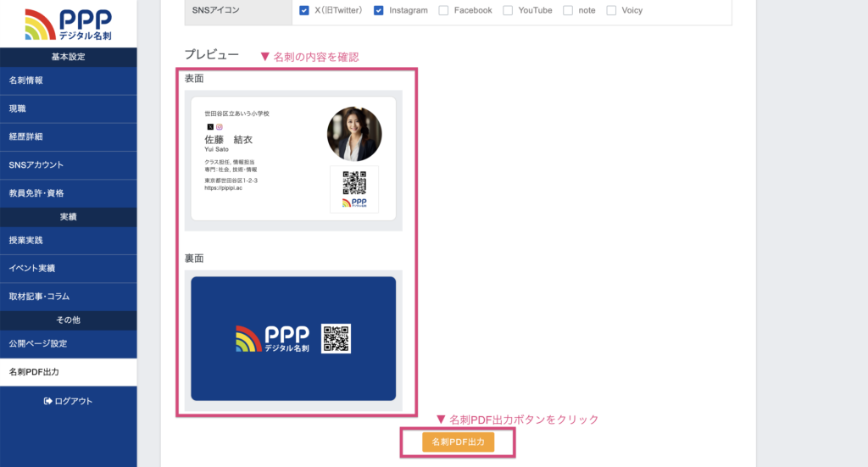Click the 実績 sidebar section header
This screenshot has width=868, height=467.
point(68,217)
